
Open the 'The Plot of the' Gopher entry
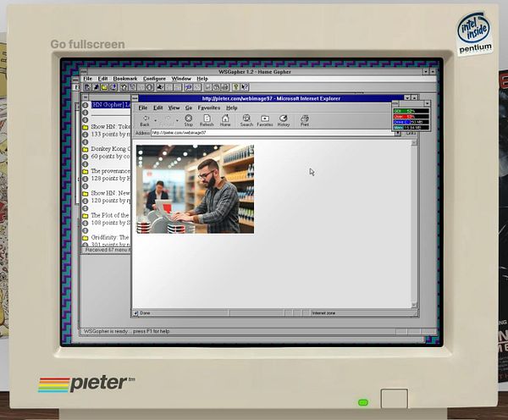point(110,215)
